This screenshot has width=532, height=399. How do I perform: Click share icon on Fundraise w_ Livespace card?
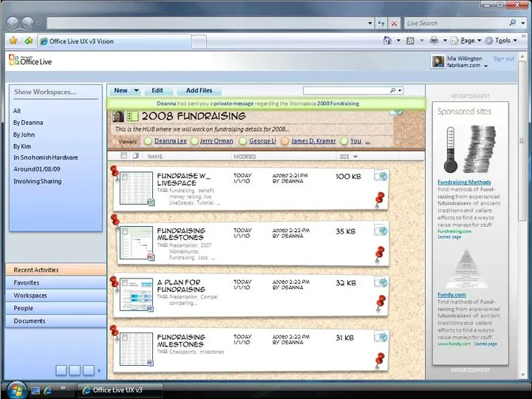point(381,176)
